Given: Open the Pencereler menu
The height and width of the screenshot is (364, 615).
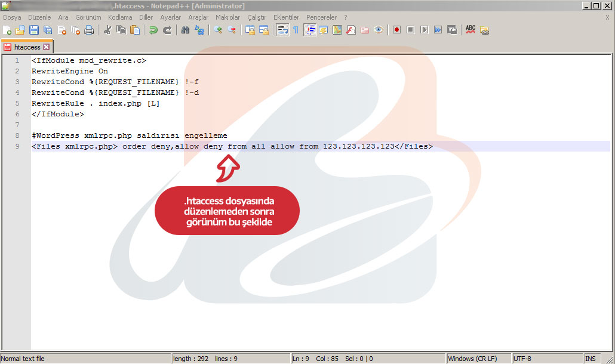Looking at the screenshot, I should pyautogui.click(x=322, y=17).
